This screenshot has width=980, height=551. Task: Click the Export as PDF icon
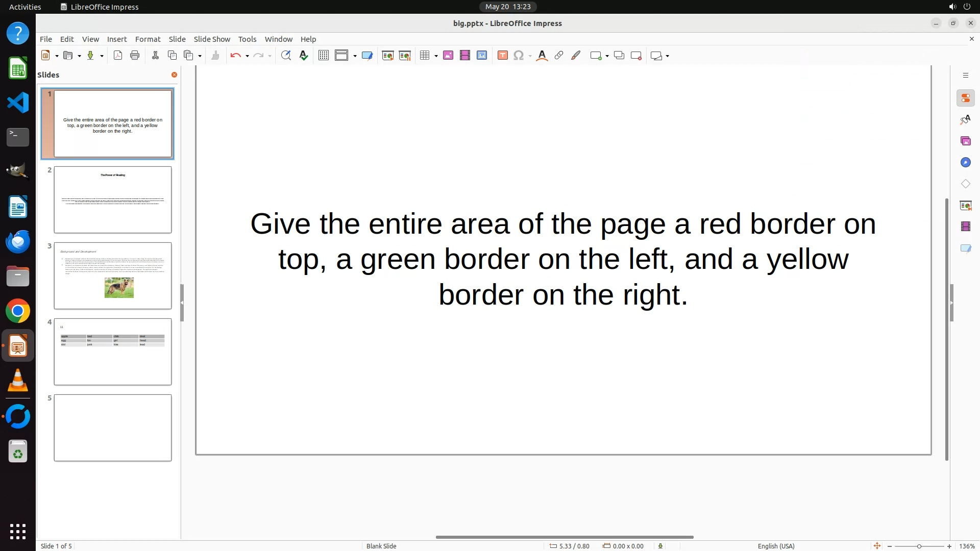[118, 56]
